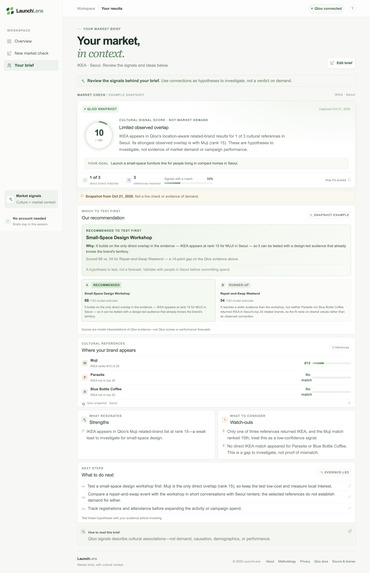
Task: Click the Muji reference icon
Action: coord(85,363)
